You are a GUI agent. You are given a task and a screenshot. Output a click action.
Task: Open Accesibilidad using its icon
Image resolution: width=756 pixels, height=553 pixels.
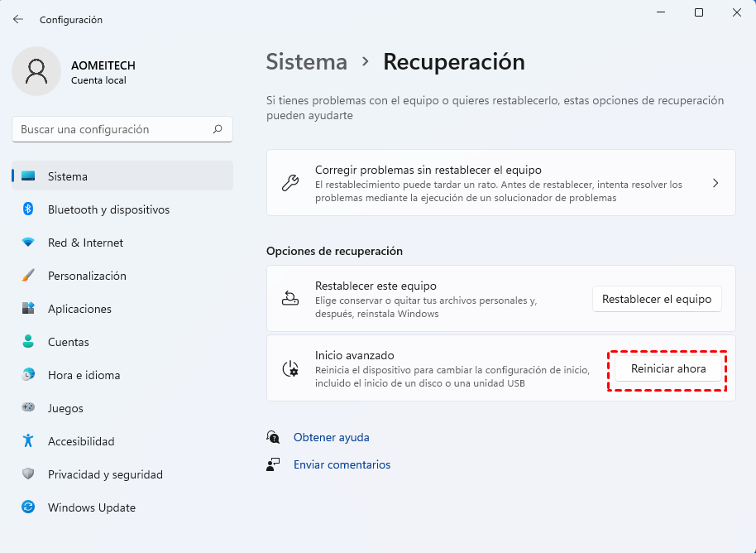27,441
